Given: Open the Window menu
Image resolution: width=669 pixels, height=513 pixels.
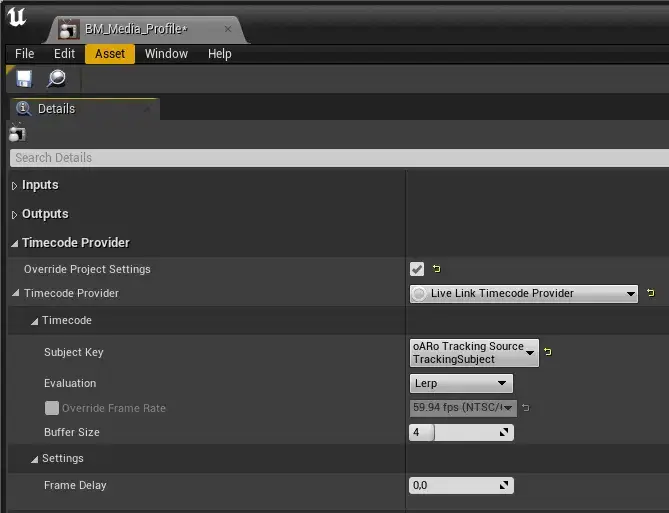Looking at the screenshot, I should coord(166,54).
